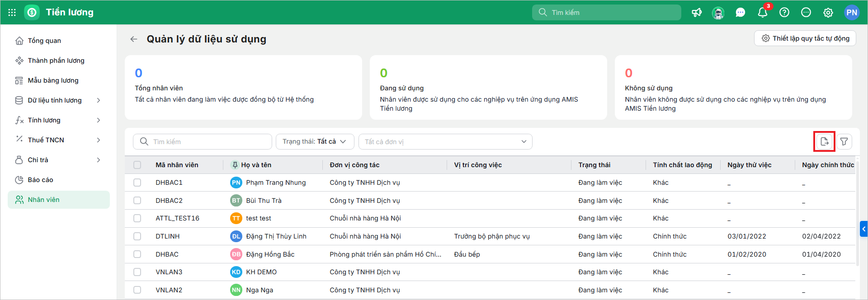
Task: Focus the table Tìm kiếm input
Action: (203, 141)
